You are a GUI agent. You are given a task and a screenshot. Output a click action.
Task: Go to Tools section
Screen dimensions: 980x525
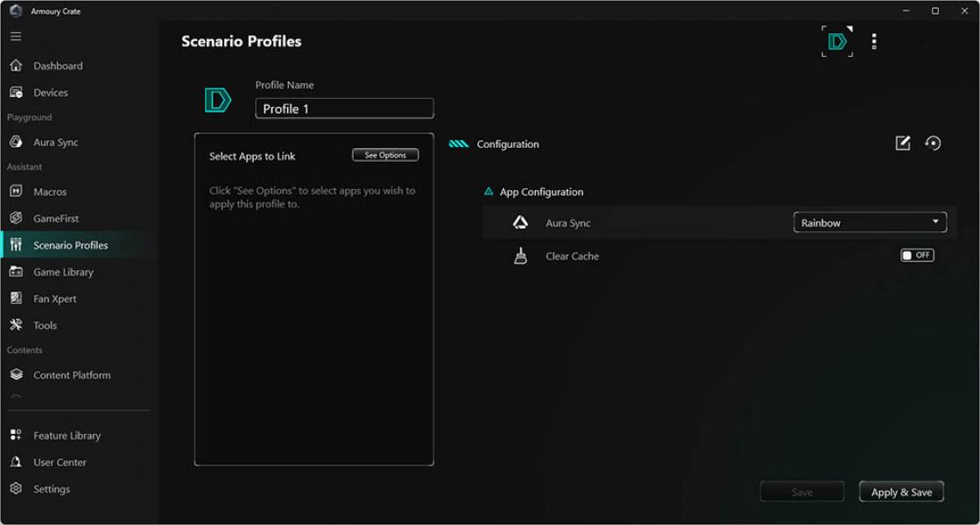click(x=45, y=325)
